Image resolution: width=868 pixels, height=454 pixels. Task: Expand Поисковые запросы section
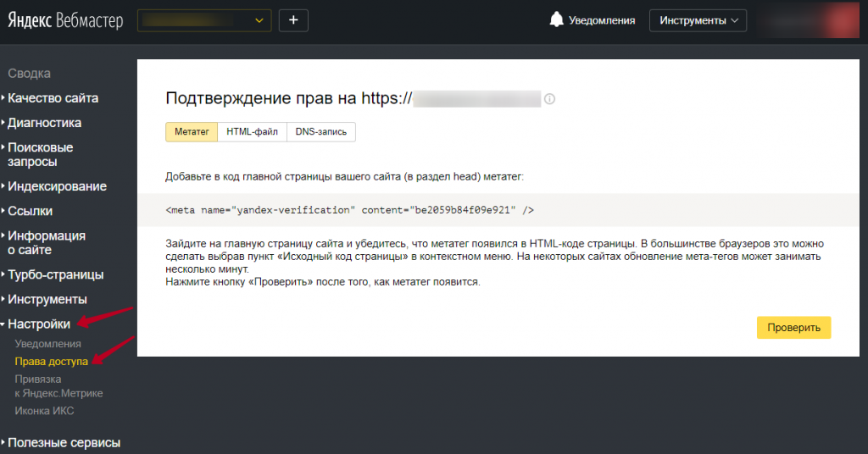[x=40, y=154]
